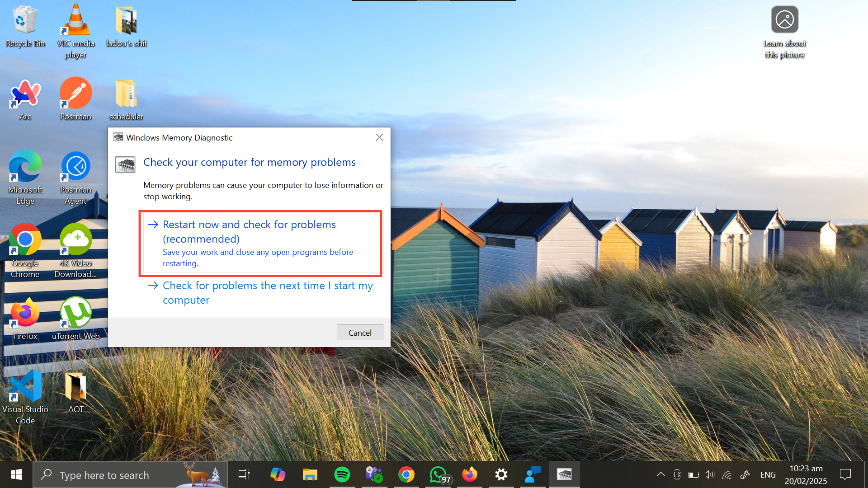
Task: Open Spotify from the taskbar
Action: coord(342,474)
